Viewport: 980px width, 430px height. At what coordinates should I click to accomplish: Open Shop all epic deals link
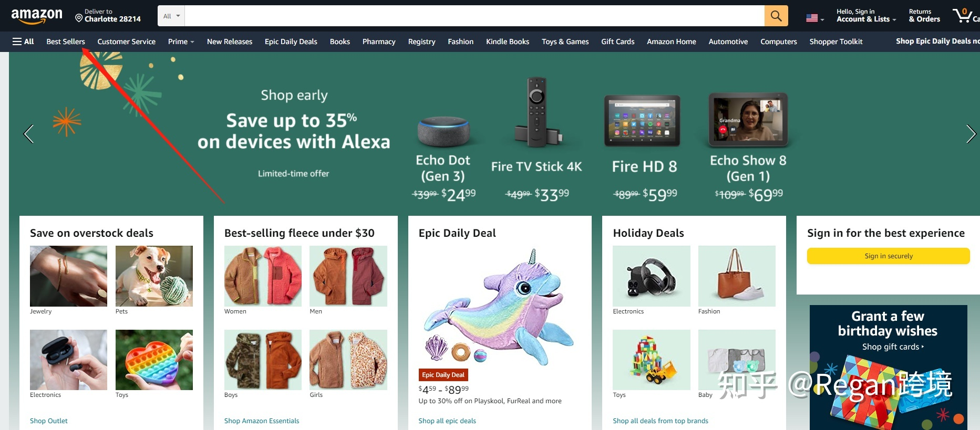[447, 421]
